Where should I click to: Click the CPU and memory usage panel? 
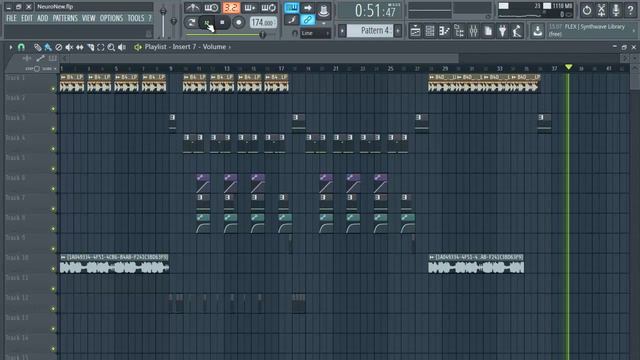click(535, 11)
